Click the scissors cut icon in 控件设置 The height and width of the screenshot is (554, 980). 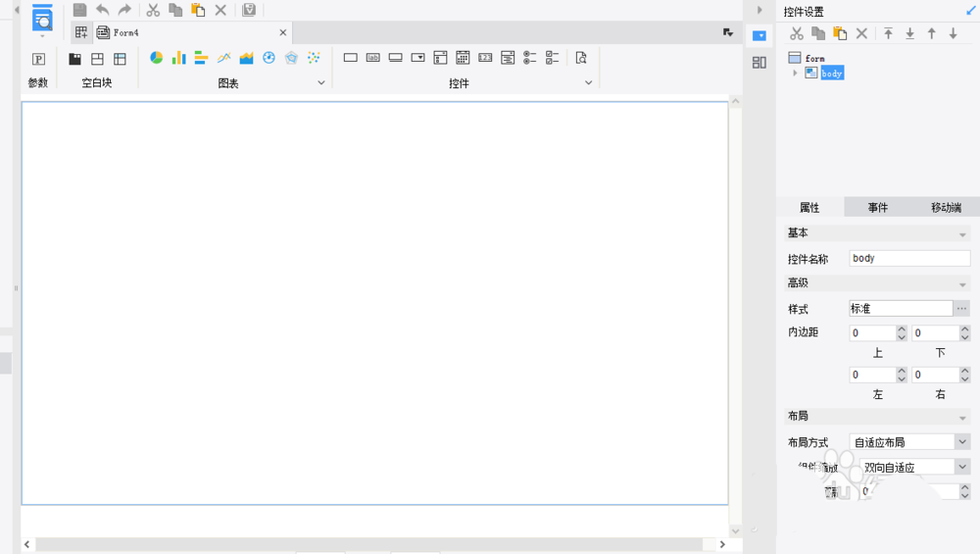[797, 33]
